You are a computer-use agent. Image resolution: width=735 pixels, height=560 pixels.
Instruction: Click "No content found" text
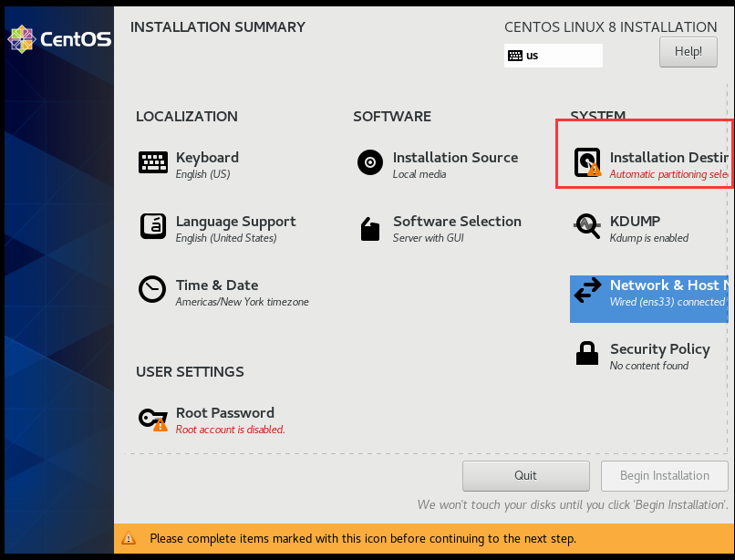[x=648, y=366]
